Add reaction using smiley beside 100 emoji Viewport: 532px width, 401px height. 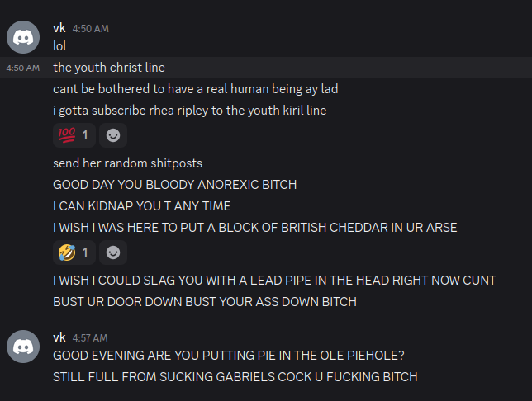click(113, 135)
